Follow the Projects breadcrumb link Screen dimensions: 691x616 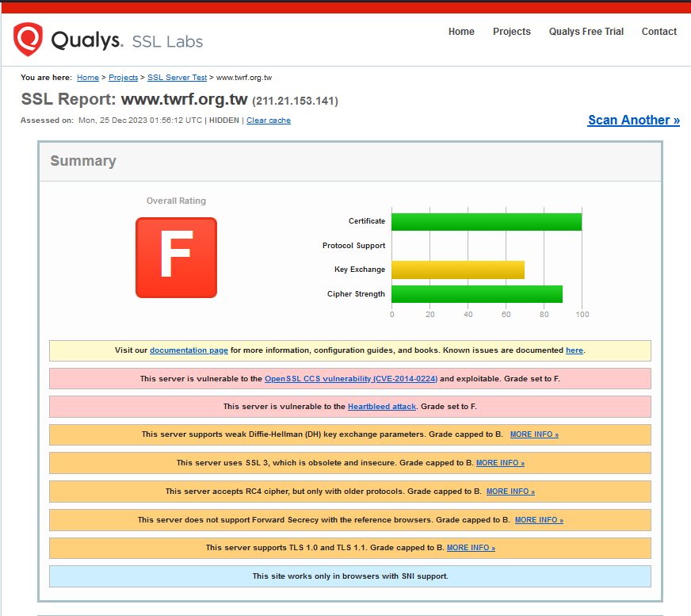[123, 78]
